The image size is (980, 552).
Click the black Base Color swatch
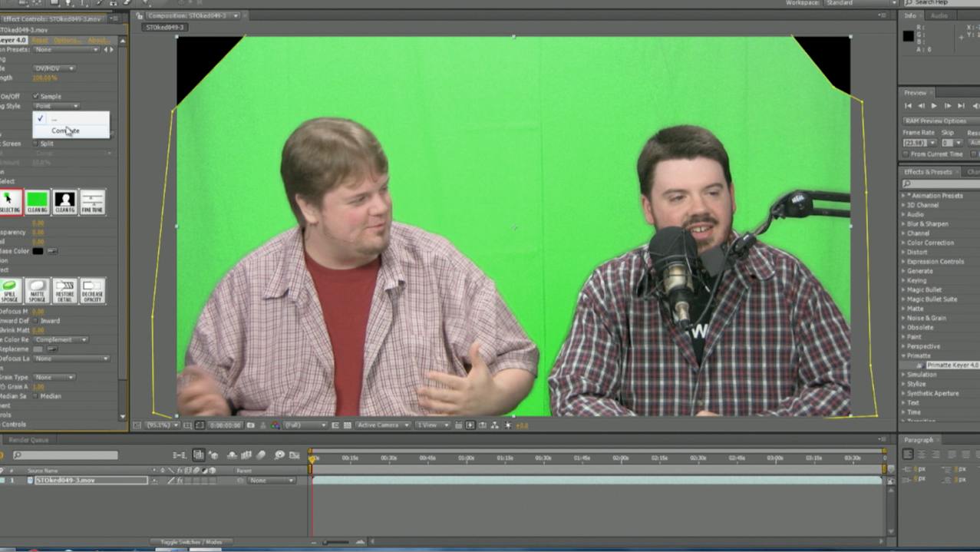[38, 251]
